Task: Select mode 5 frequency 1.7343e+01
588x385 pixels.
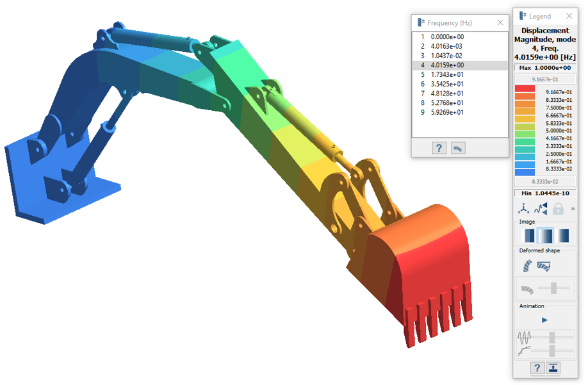Action: tap(447, 75)
